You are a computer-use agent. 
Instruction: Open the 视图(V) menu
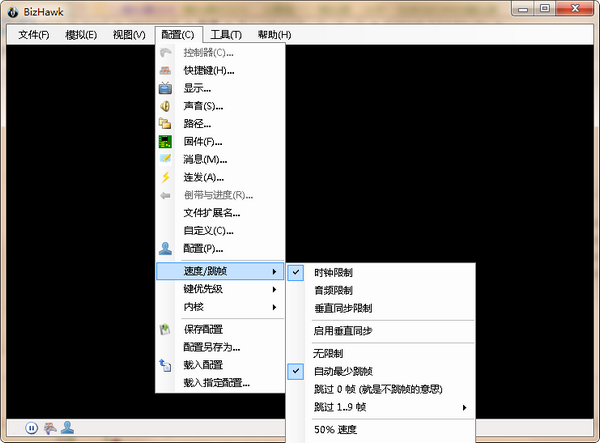coord(129,35)
